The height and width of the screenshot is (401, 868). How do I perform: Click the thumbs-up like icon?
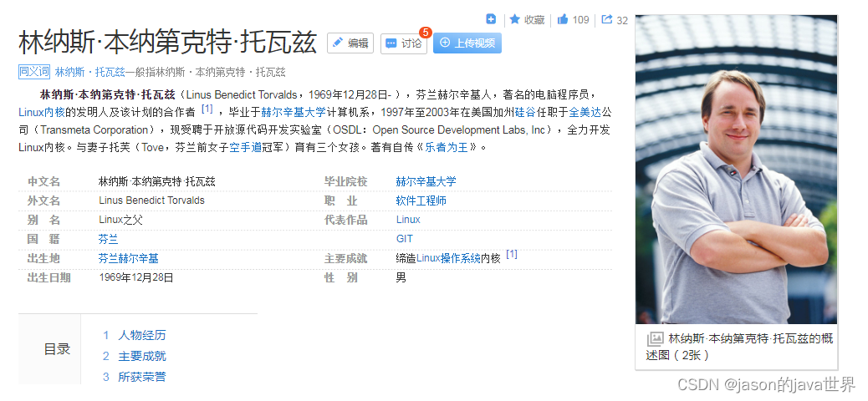point(563,19)
